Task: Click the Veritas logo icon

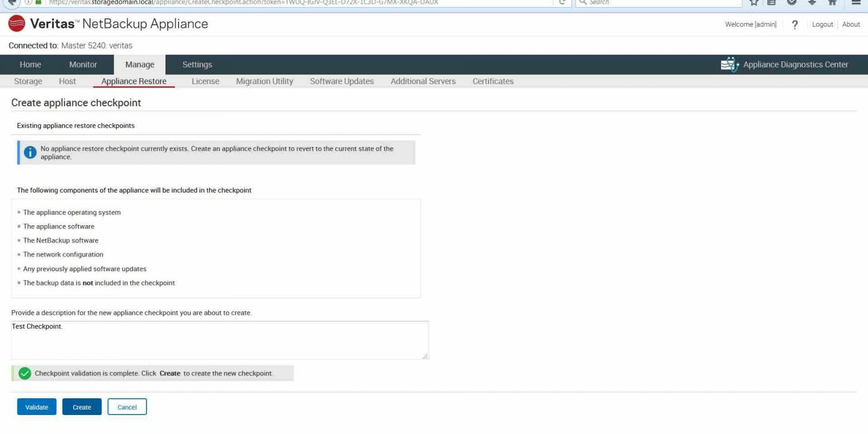Action: 17,24
